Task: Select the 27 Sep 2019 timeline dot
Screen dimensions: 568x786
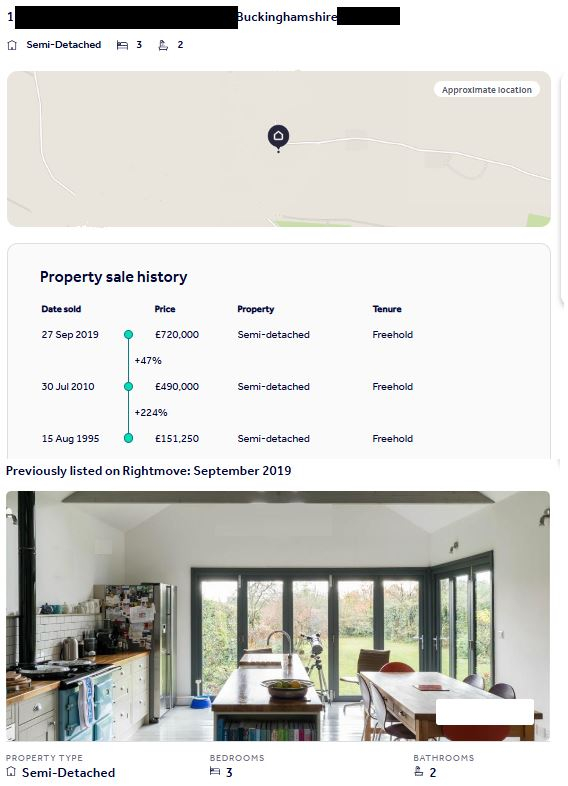Action: 128,334
